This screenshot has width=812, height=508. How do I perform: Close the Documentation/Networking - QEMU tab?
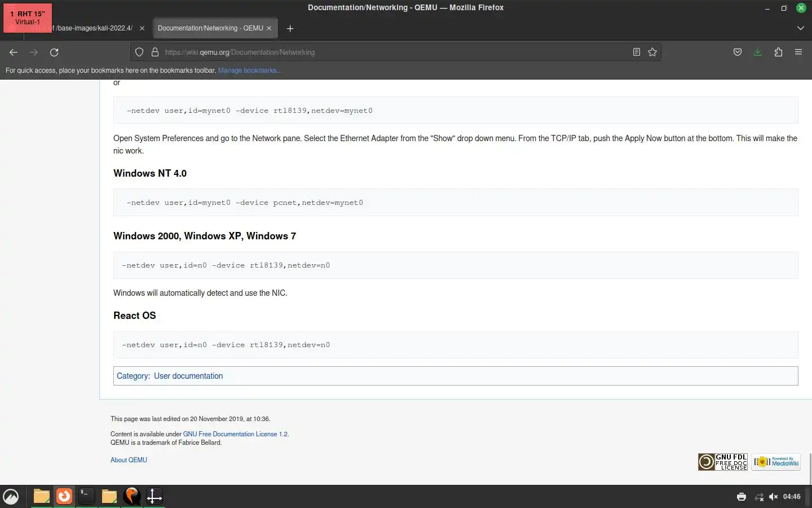click(269, 28)
